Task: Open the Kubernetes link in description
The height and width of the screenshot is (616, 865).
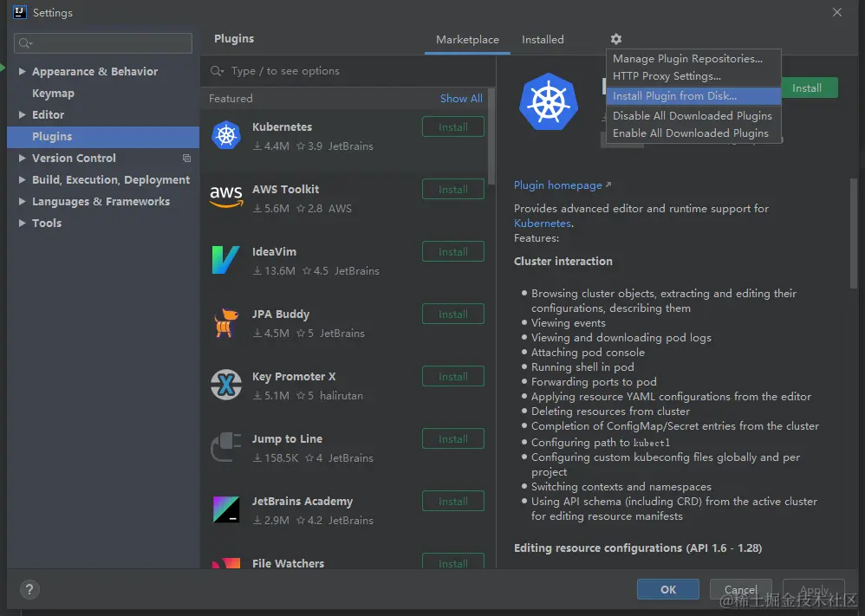Action: [543, 224]
